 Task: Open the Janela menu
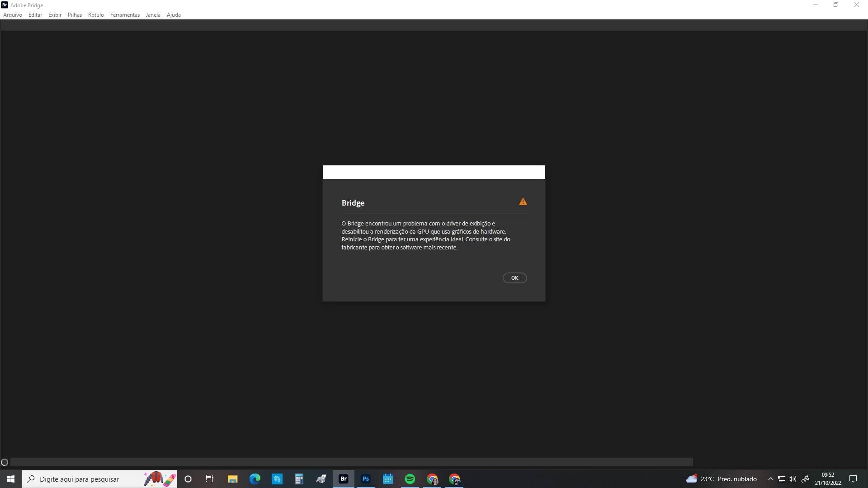153,15
